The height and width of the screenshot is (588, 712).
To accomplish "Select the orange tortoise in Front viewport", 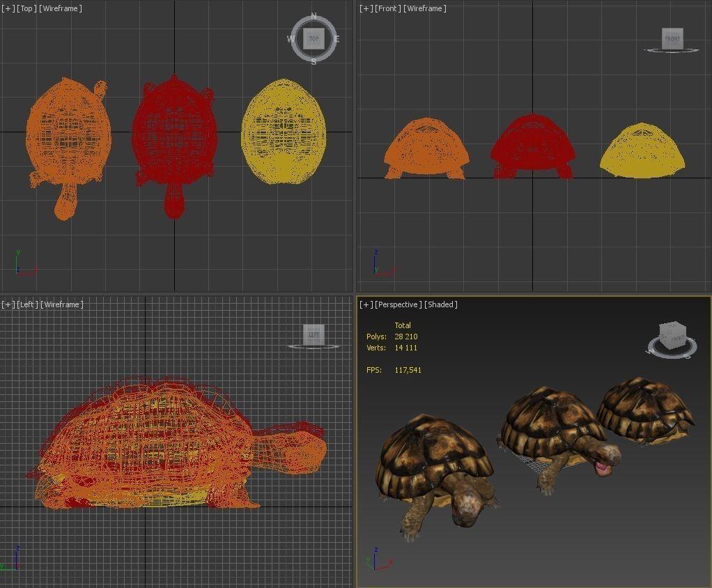I will (x=426, y=148).
